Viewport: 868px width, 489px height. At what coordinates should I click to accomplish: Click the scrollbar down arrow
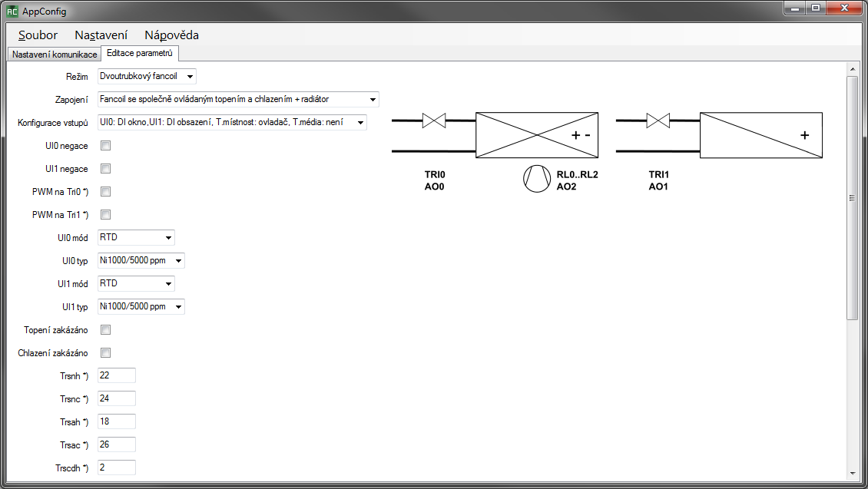(x=852, y=474)
